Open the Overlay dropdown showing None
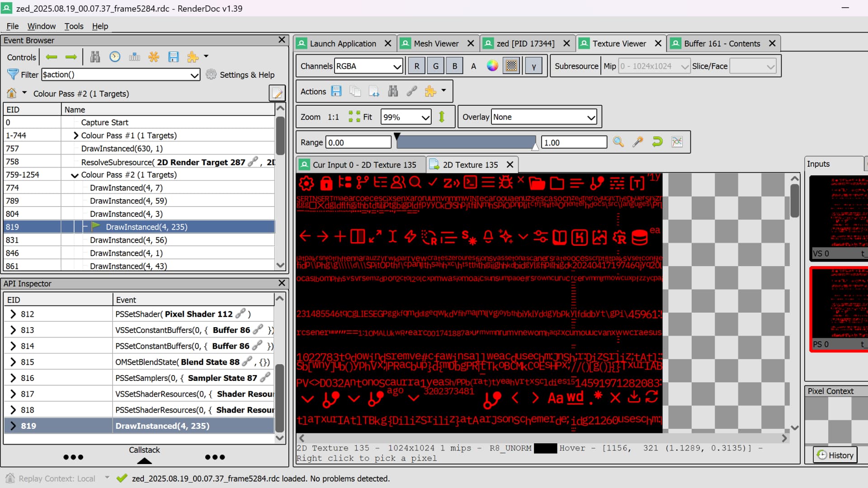The image size is (868, 488). pyautogui.click(x=543, y=117)
